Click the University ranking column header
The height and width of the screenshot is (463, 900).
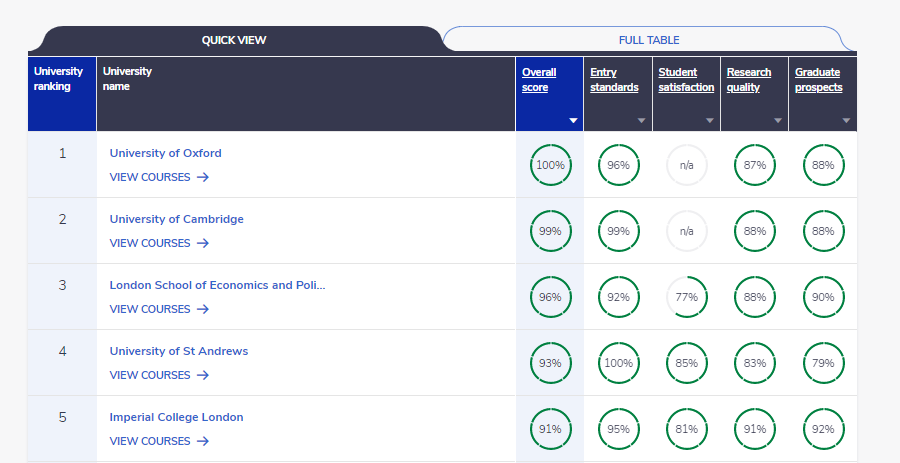(62, 94)
